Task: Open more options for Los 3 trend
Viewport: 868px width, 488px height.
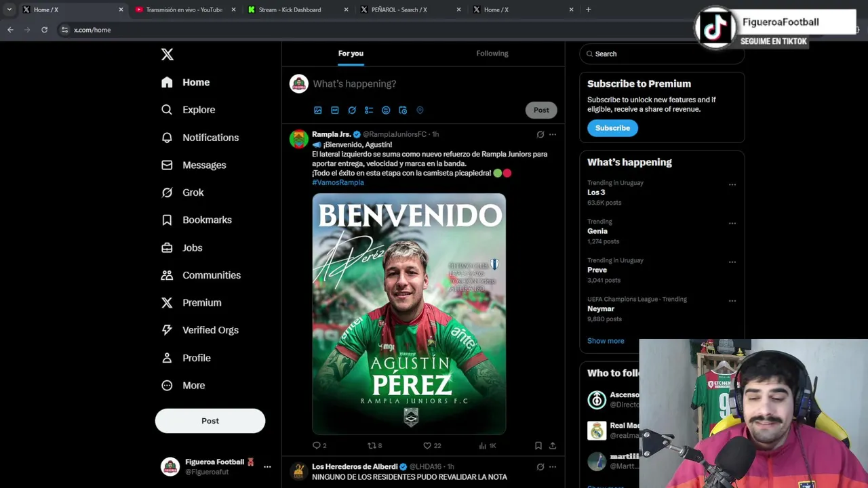Action: (732, 184)
